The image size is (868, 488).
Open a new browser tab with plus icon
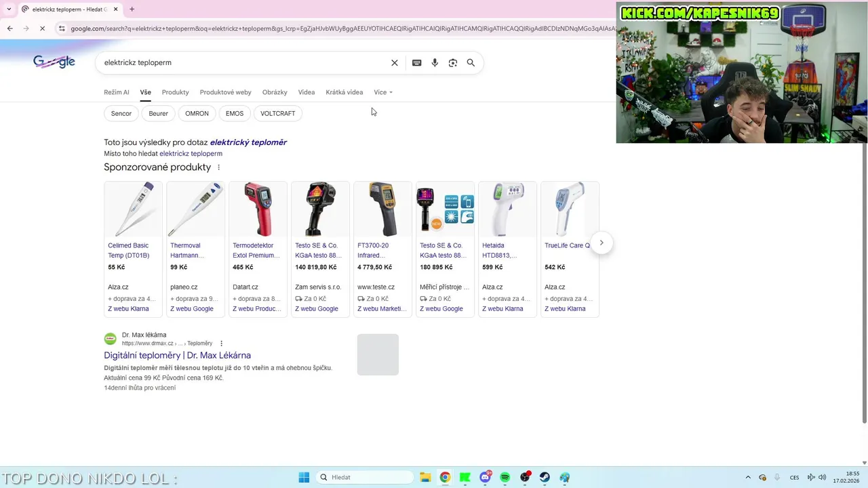pos(132,9)
